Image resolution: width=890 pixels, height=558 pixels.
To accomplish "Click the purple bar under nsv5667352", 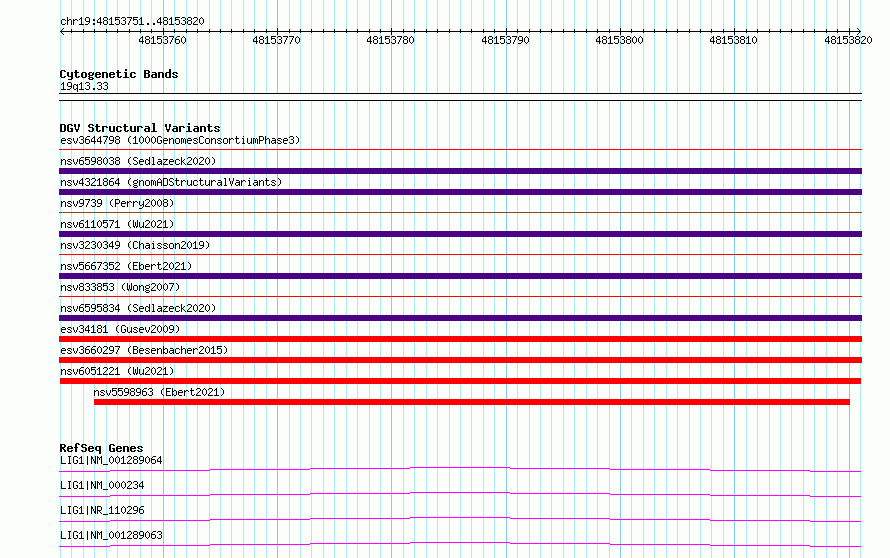I will click(460, 276).
